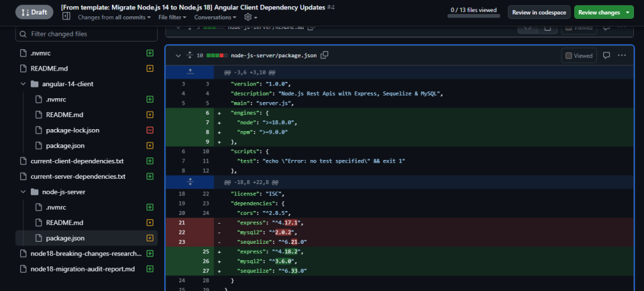Image resolution: width=644 pixels, height=291 pixels.
Task: Expand hidden lines between hunks at line 18
Action: click(x=189, y=182)
